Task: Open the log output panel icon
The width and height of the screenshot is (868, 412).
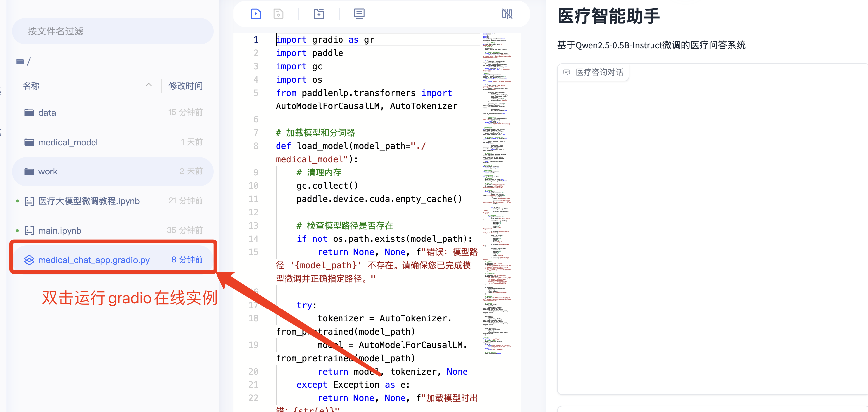Action: (359, 14)
